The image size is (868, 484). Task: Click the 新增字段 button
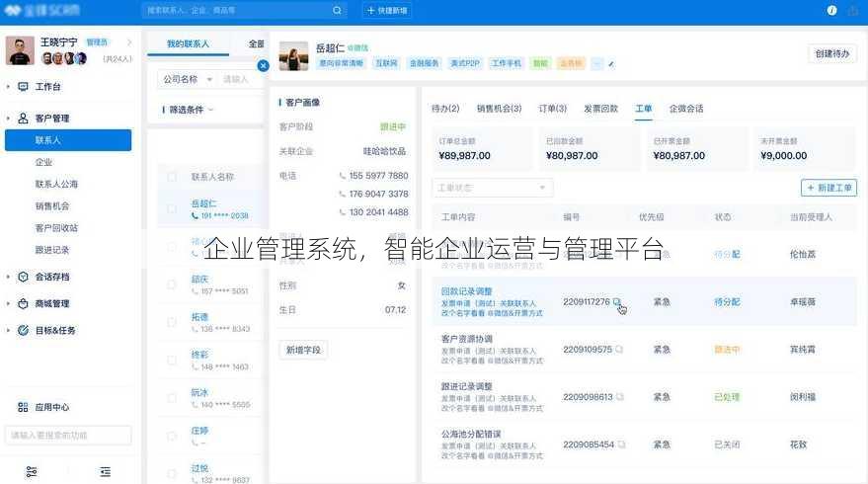[303, 350]
